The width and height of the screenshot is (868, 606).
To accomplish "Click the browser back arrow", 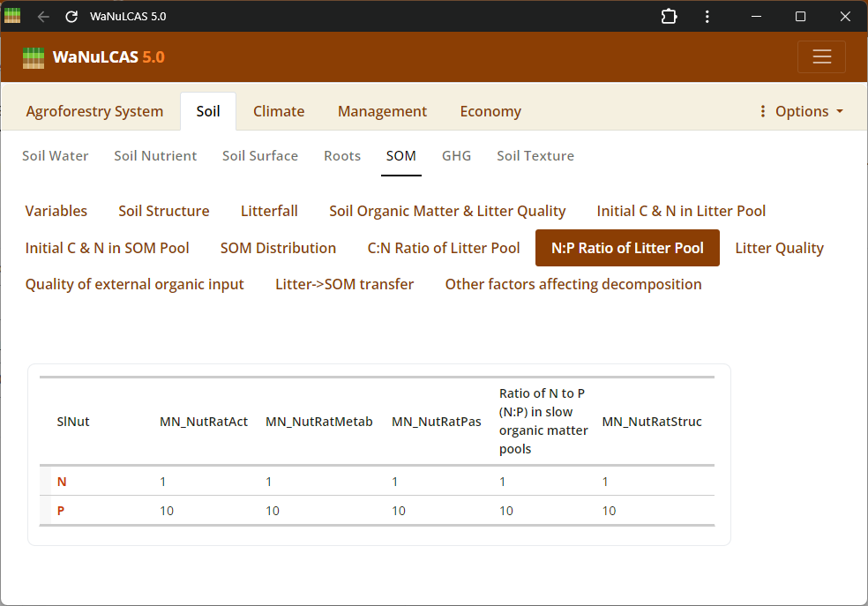I will 43,17.
